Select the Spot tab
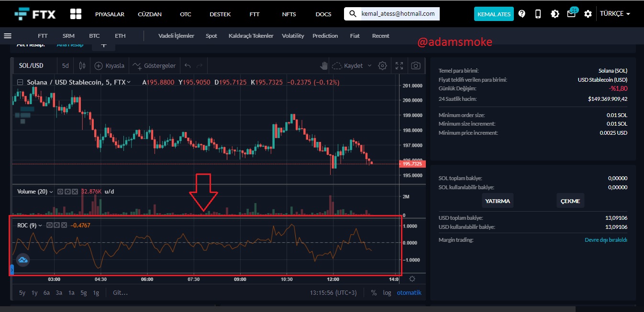Screen dimensions: 644x312 (211, 36)
